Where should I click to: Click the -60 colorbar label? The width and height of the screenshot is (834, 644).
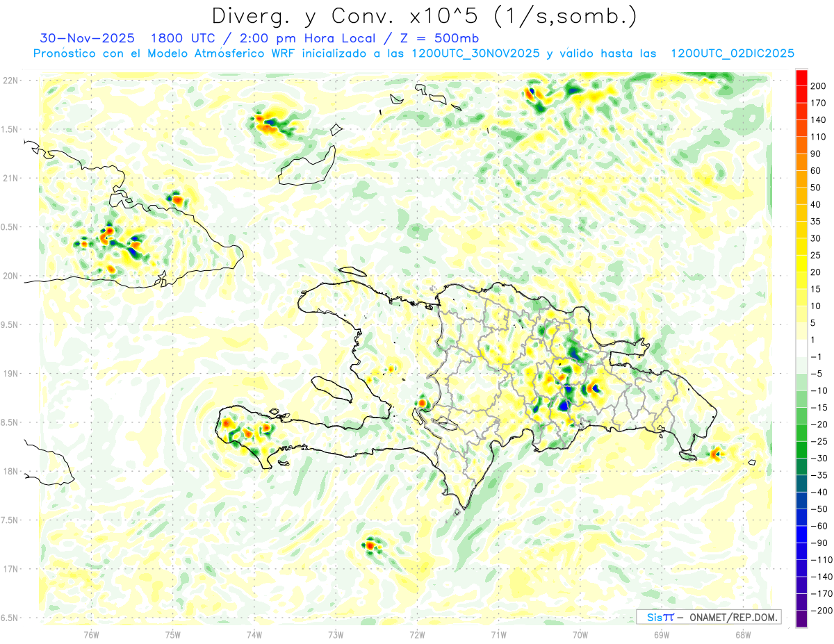pyautogui.click(x=818, y=526)
